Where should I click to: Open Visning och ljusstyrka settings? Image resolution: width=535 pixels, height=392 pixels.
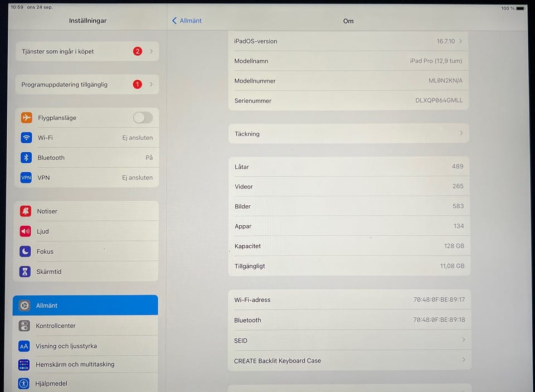click(x=85, y=346)
